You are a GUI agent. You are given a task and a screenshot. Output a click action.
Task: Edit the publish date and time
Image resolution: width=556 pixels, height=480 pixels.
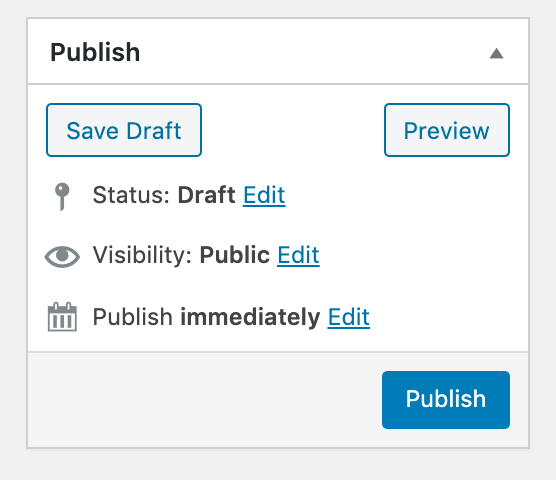pyautogui.click(x=349, y=317)
